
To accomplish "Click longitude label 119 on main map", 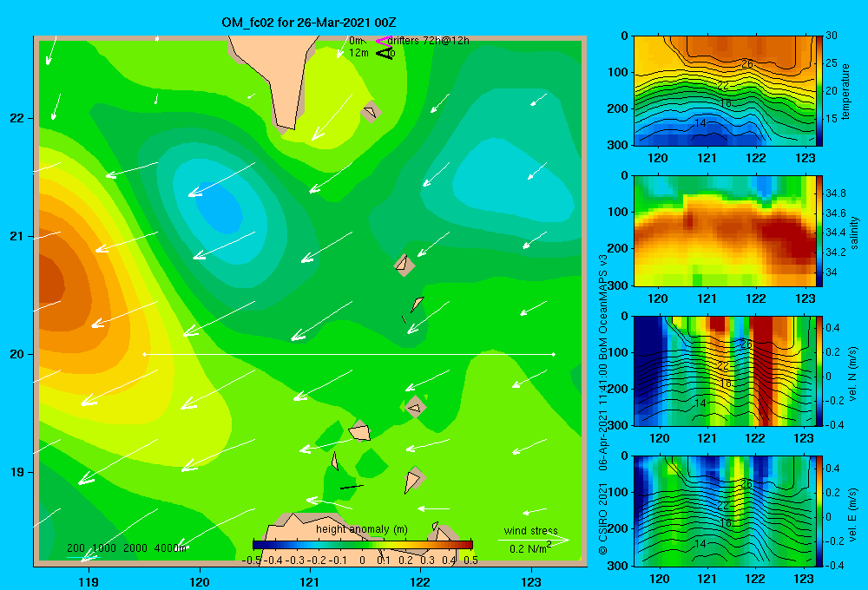I will [x=89, y=581].
